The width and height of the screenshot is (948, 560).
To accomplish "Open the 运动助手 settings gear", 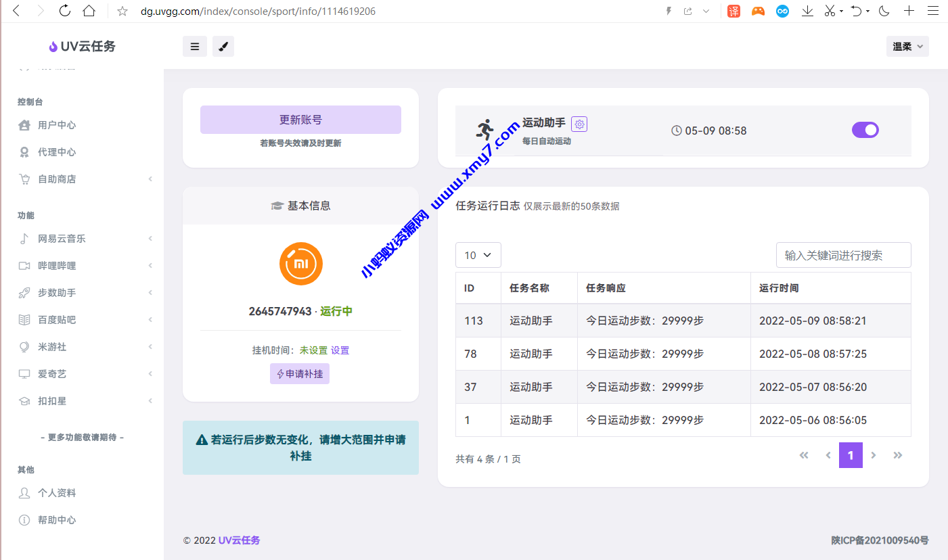I will tap(579, 124).
